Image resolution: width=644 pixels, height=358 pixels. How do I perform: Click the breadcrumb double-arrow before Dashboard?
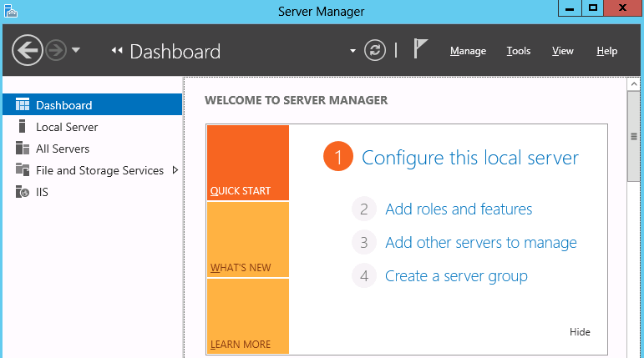click(117, 51)
